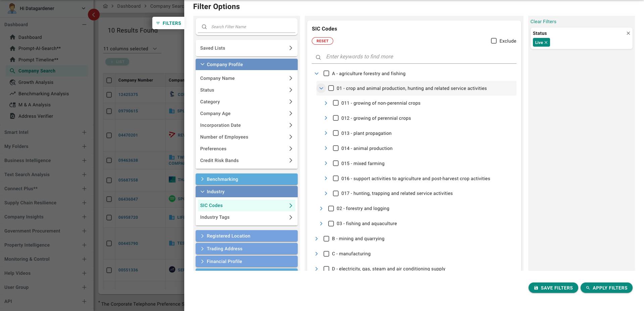The width and height of the screenshot is (644, 311).
Task: Expand 02 - forestry and logging subtree
Action: 321,208
